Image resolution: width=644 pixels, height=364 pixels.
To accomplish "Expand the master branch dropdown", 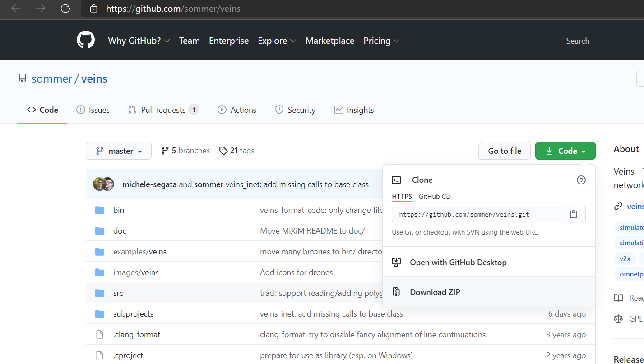I will tap(119, 151).
